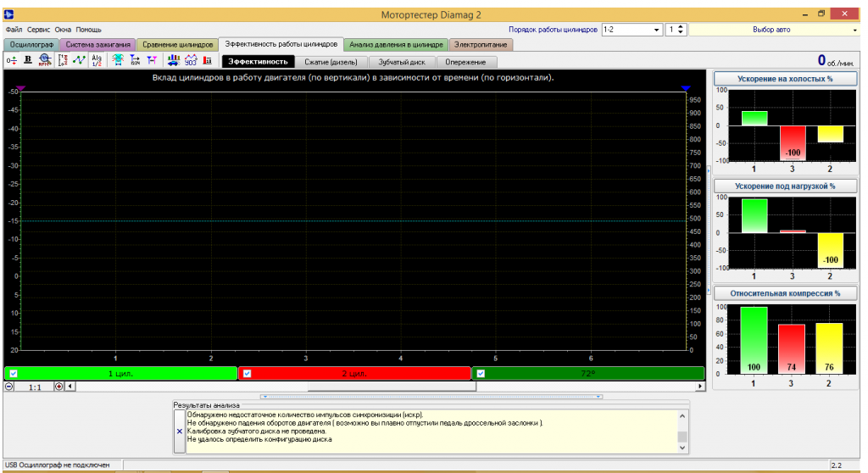Click the zoom out minus icon

tap(9, 387)
